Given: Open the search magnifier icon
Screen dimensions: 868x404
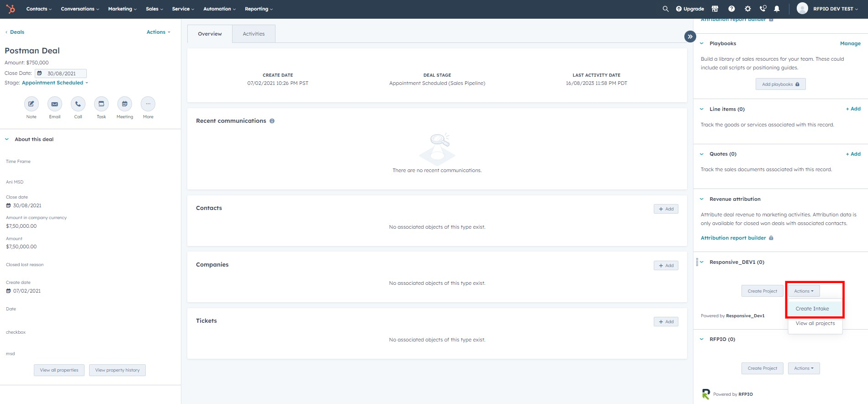Looking at the screenshot, I should [666, 9].
